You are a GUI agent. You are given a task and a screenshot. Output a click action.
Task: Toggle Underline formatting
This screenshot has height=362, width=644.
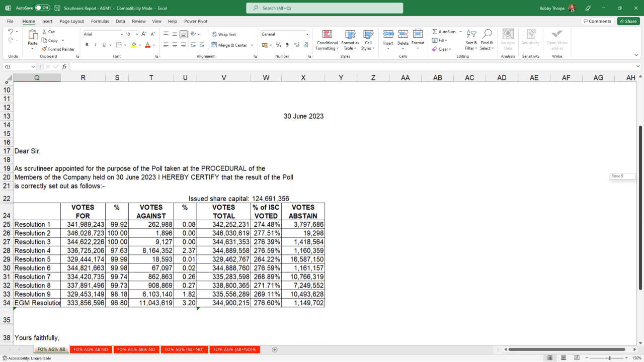[x=104, y=45]
